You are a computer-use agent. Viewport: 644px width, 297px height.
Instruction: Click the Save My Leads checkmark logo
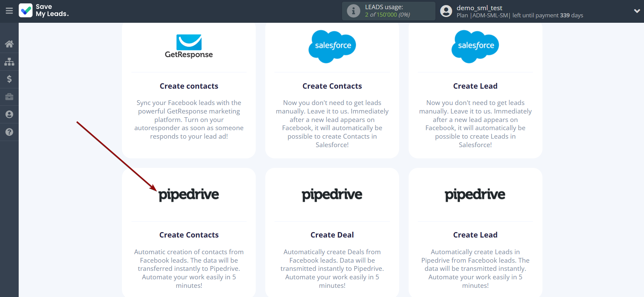coord(26,11)
